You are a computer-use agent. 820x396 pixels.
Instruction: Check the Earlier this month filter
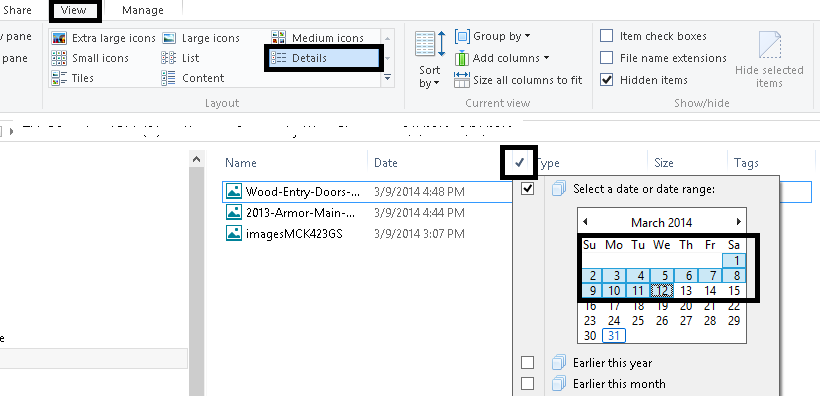(x=528, y=383)
